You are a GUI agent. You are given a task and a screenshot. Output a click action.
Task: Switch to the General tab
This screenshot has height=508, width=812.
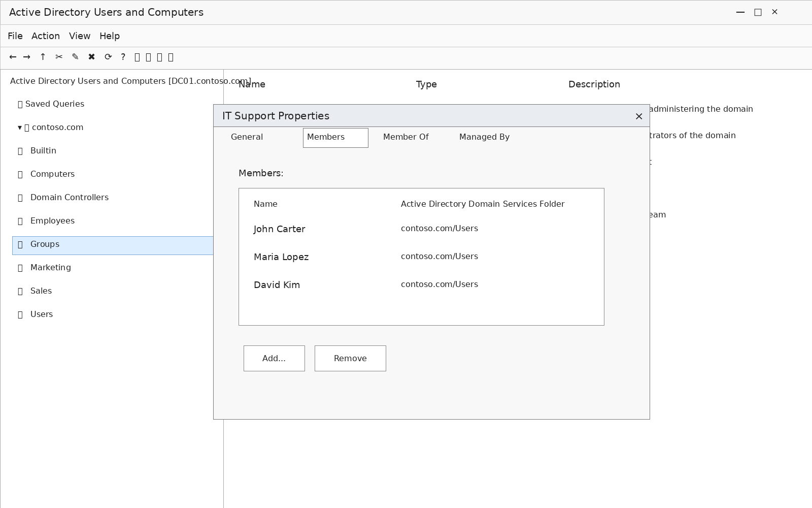coord(247,137)
